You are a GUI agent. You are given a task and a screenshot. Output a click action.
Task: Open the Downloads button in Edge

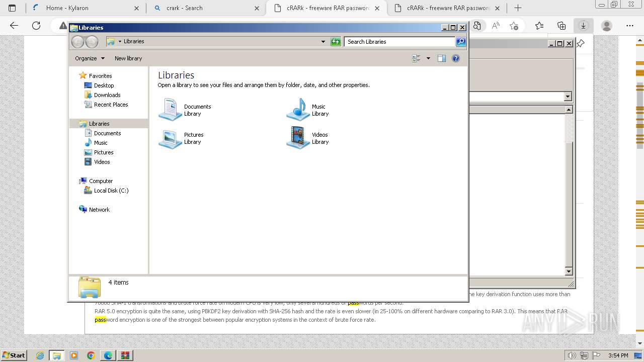coord(584,26)
